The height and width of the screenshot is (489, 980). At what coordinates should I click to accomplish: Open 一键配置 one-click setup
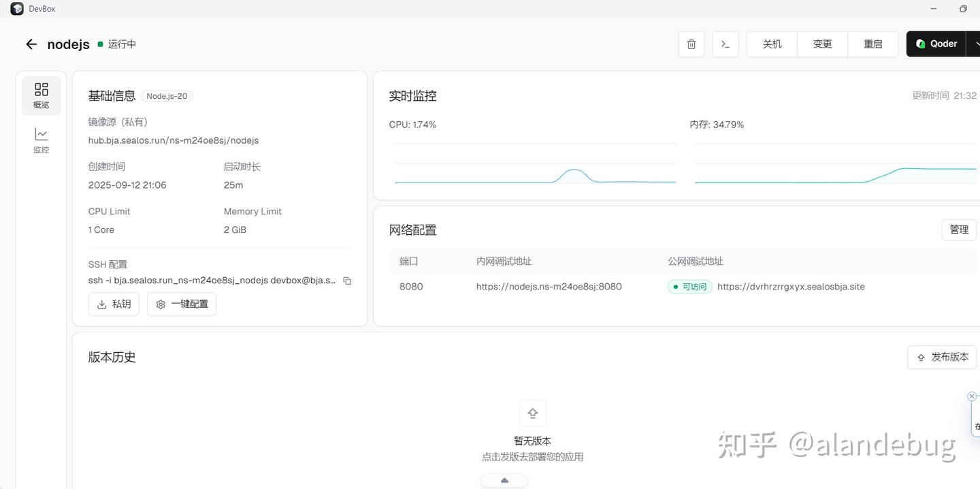pyautogui.click(x=181, y=304)
